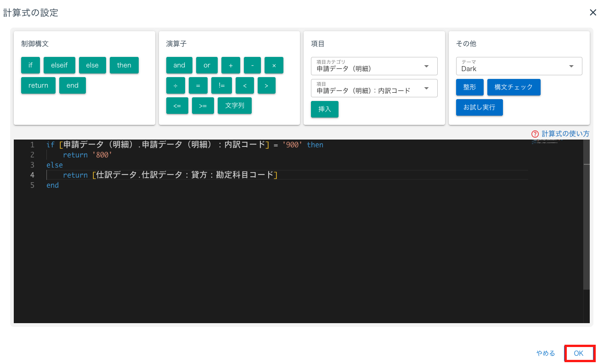Insert the plus operator
Image resolution: width=604 pixels, height=364 pixels.
(231, 65)
